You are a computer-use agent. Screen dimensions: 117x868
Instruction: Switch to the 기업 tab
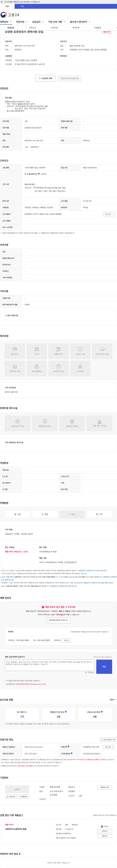point(22,6)
